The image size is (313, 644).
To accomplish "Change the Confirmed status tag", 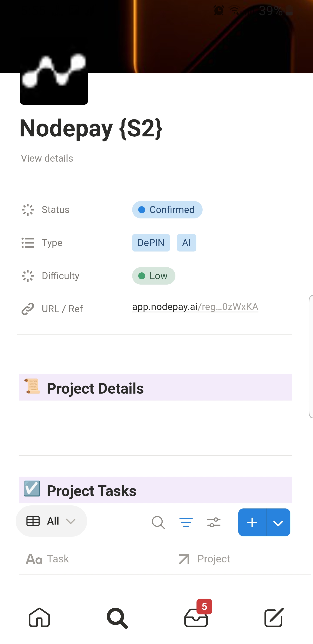I will click(x=167, y=210).
